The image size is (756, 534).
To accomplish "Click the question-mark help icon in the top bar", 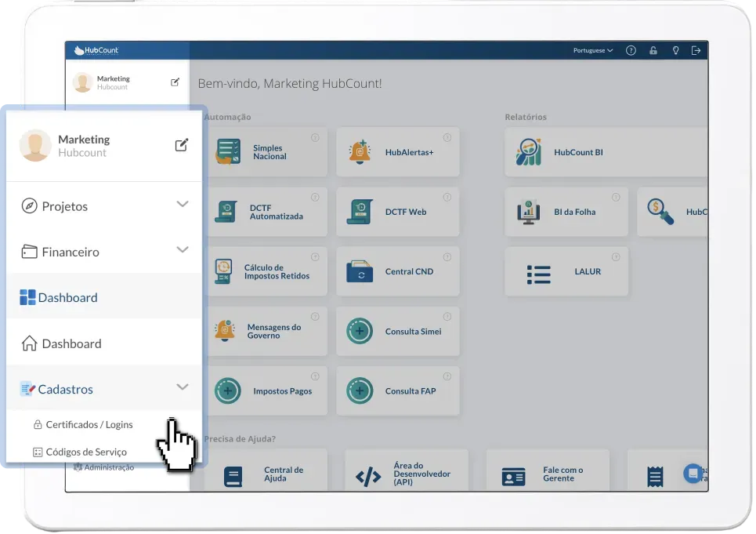I will [x=631, y=50].
